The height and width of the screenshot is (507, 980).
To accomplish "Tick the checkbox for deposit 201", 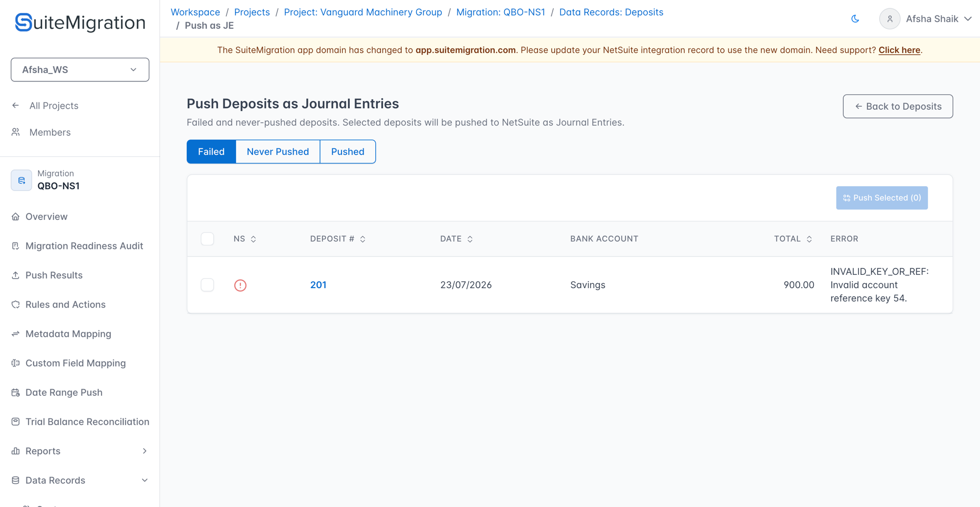I will [x=207, y=285].
